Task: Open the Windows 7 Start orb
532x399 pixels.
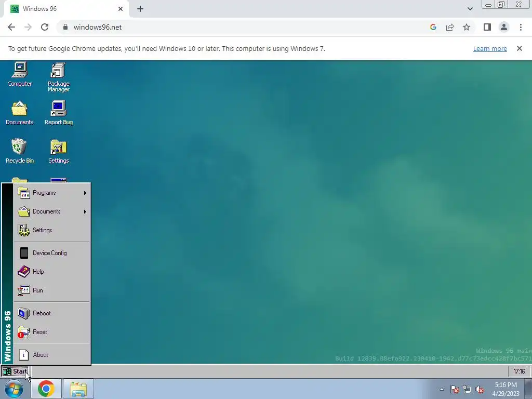Action: click(x=14, y=389)
